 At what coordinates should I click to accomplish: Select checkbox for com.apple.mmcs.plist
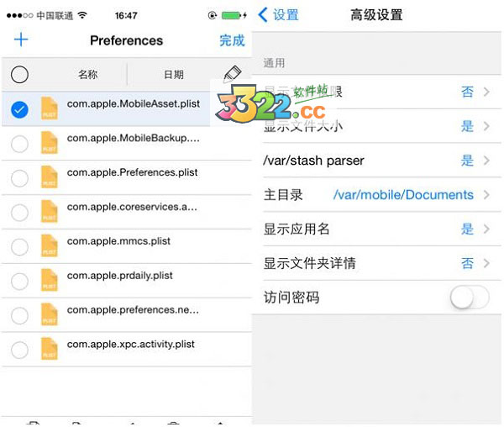click(x=19, y=247)
